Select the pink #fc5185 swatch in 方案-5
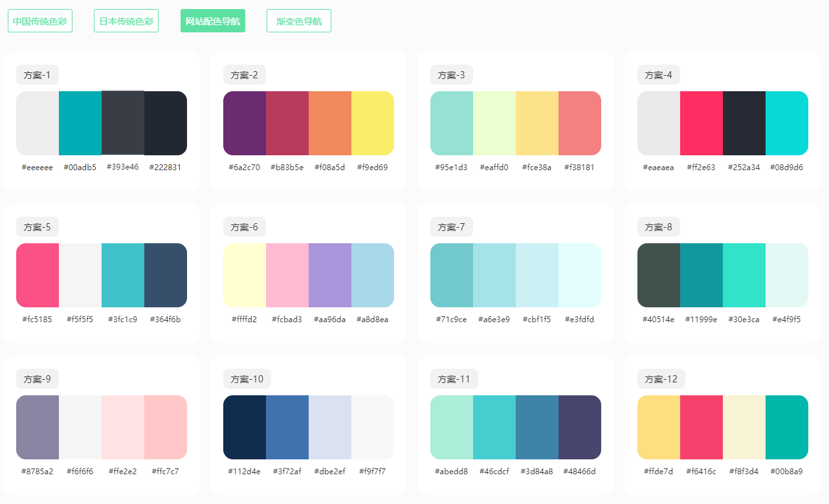Viewport: 829px width, 504px height. [38, 275]
